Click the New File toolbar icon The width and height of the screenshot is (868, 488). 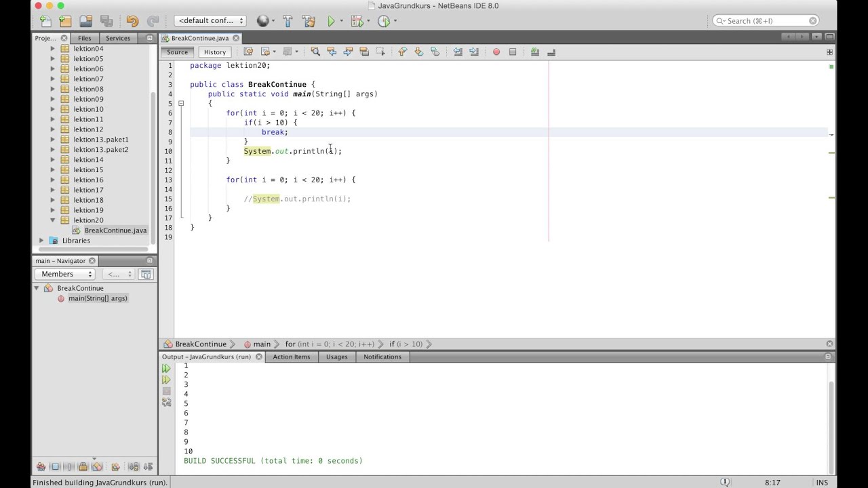click(x=45, y=21)
